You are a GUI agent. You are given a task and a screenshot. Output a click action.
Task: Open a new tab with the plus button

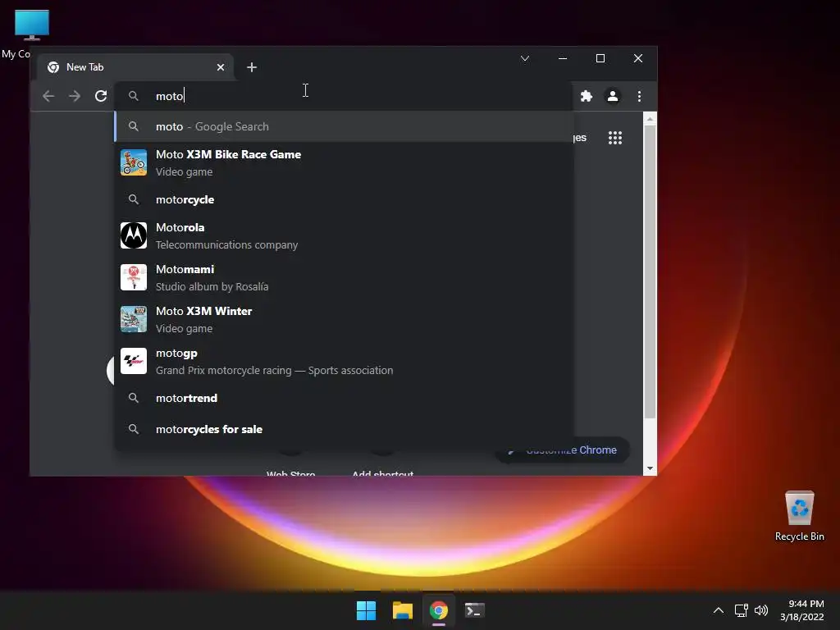pyautogui.click(x=252, y=67)
